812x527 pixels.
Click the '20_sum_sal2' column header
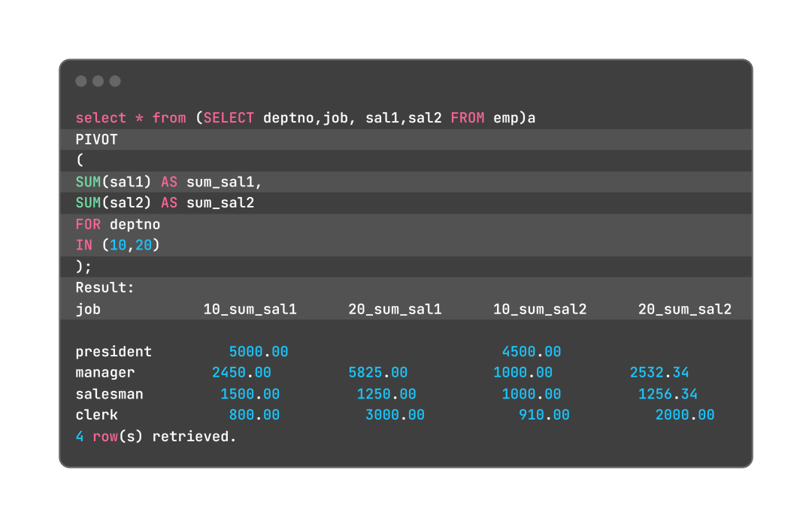pos(685,309)
